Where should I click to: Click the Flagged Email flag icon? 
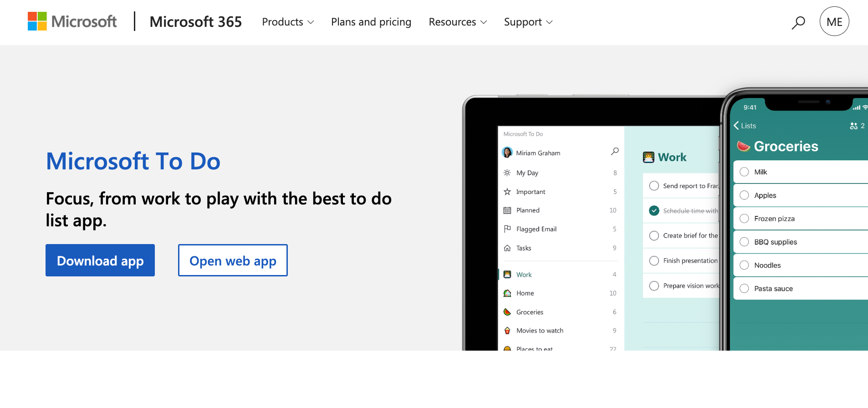pyautogui.click(x=507, y=229)
